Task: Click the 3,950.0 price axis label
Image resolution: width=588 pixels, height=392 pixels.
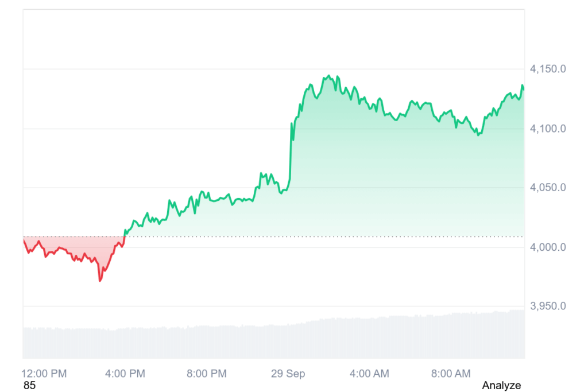Action: click(x=548, y=306)
